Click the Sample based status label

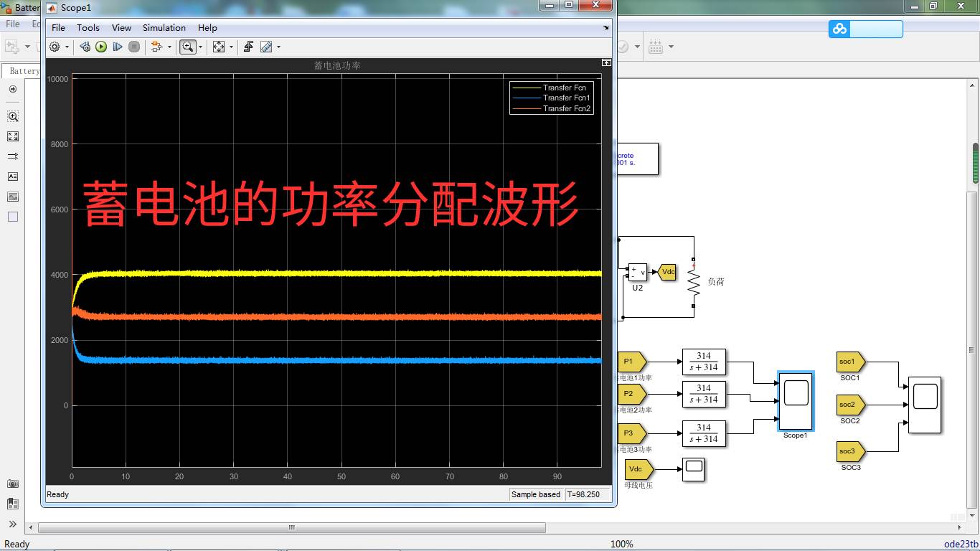536,494
